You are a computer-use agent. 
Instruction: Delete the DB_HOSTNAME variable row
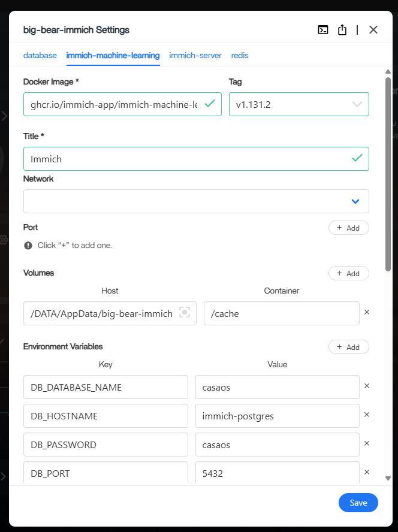pos(367,415)
